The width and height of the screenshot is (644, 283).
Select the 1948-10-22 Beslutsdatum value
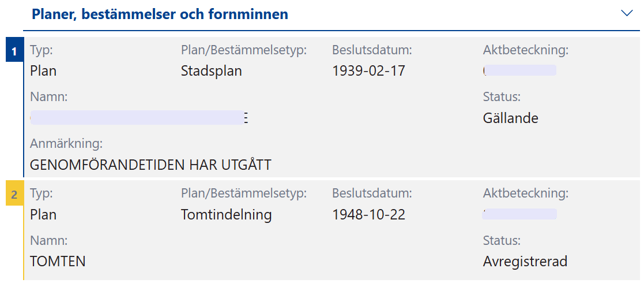[368, 215]
